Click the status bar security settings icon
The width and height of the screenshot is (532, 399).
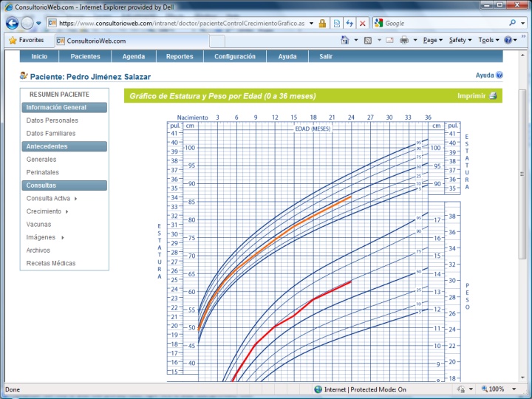click(461, 389)
